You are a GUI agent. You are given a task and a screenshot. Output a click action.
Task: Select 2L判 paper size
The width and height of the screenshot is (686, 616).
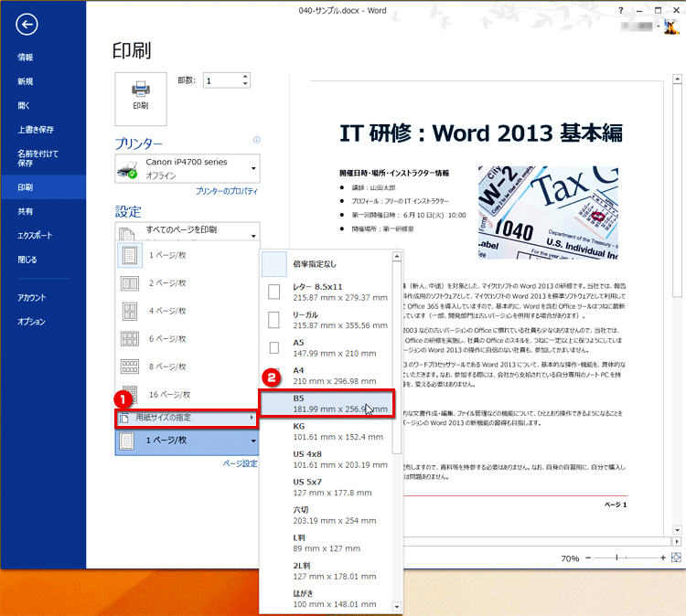click(327, 571)
